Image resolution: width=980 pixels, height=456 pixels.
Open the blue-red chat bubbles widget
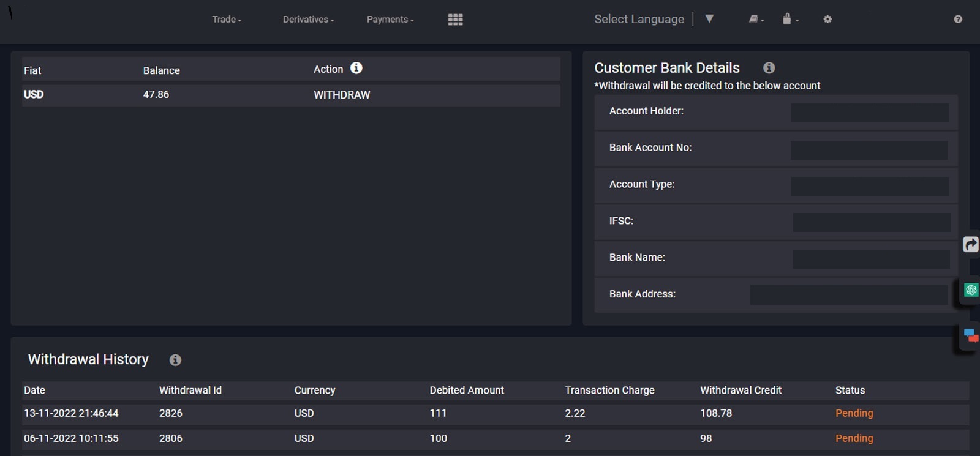970,335
